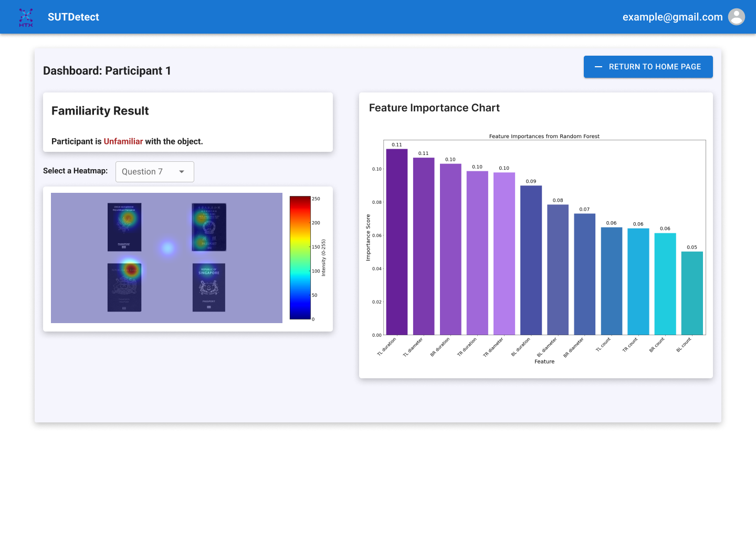
Task: Click the Select a Heatmap label
Action: point(75,171)
